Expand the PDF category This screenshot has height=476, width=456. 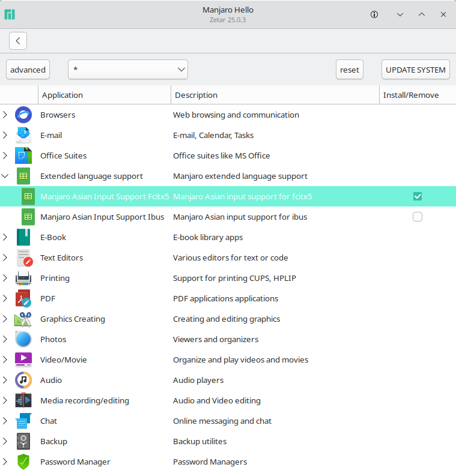click(5, 298)
